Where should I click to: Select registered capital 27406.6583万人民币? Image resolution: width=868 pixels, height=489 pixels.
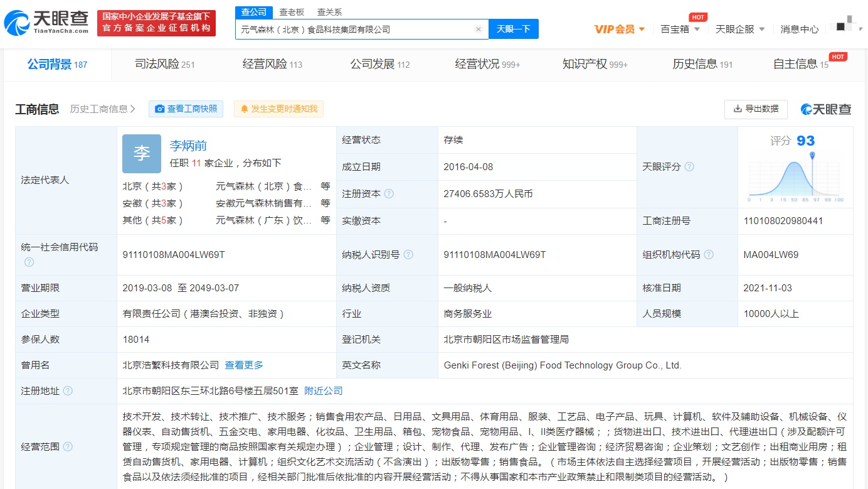[488, 194]
